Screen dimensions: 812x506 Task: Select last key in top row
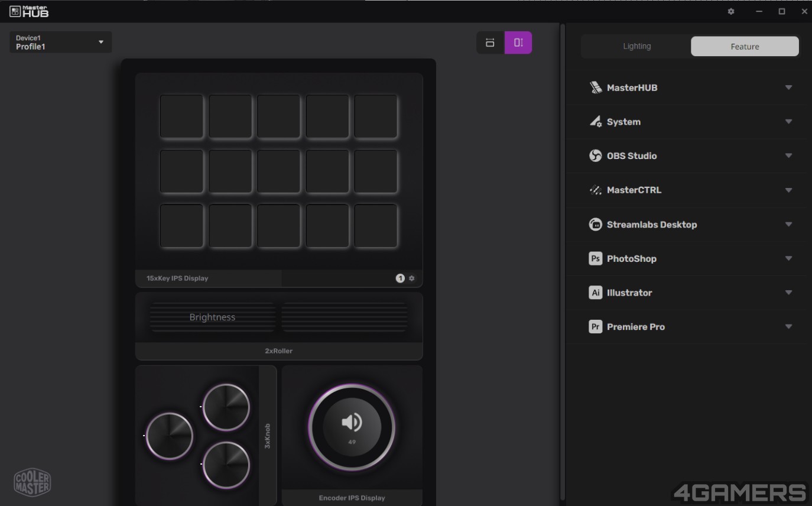click(x=376, y=116)
